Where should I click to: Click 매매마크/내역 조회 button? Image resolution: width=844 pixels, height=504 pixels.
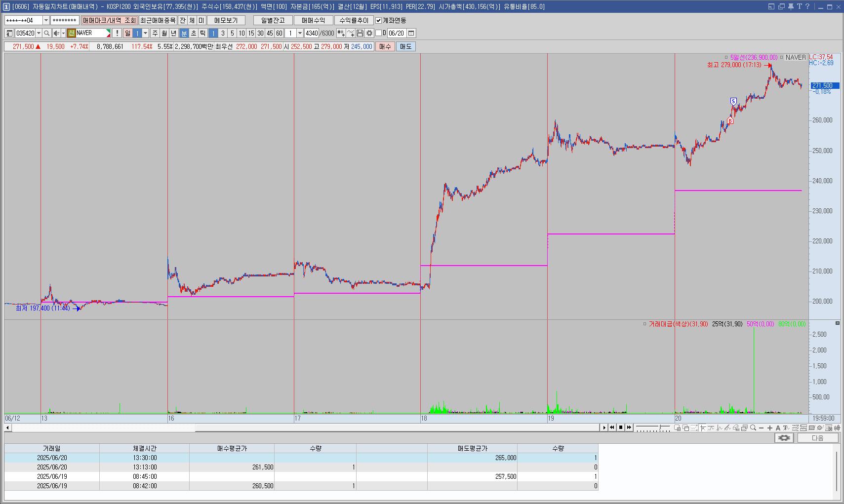pos(109,20)
